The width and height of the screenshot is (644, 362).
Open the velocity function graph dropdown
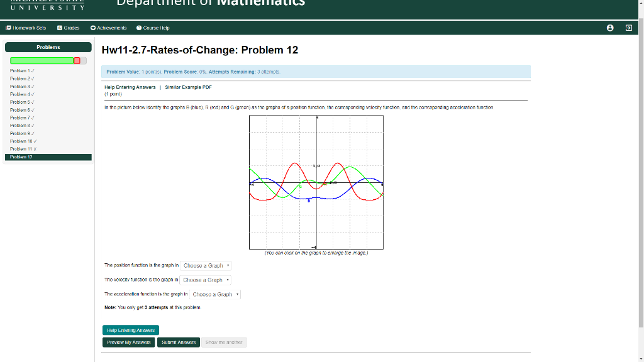pos(206,280)
